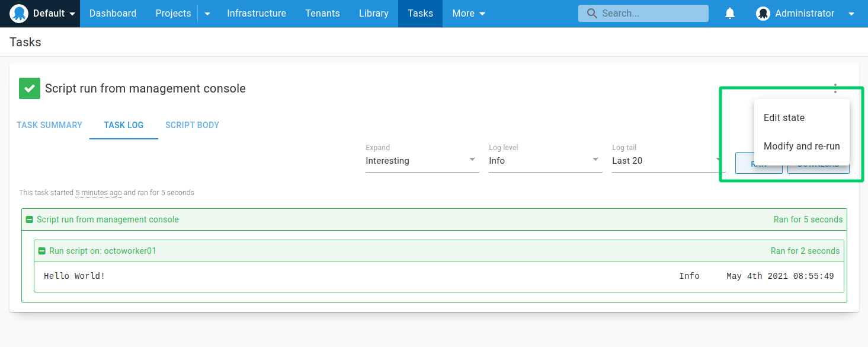Switch to the Script Body tab
Viewport: 868px width, 347px height.
(x=192, y=125)
